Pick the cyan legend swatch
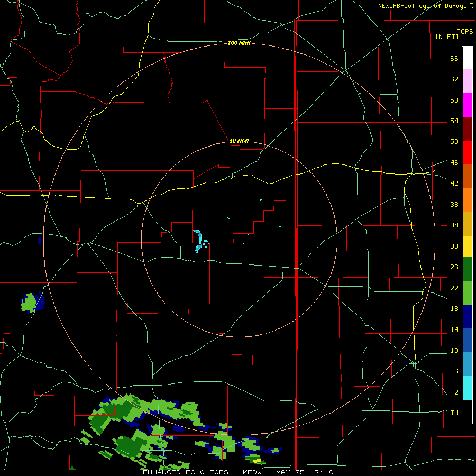Viewport: 476px width, 476px height. pyautogui.click(x=467, y=388)
